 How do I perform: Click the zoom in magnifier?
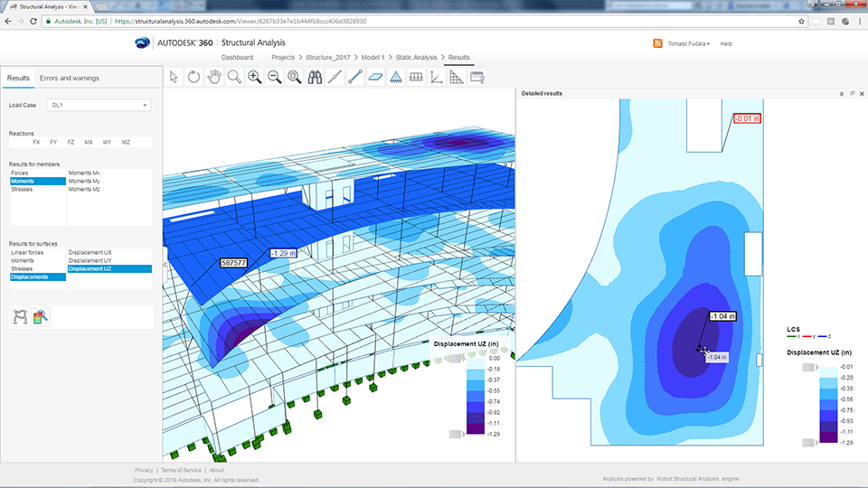pos(254,78)
